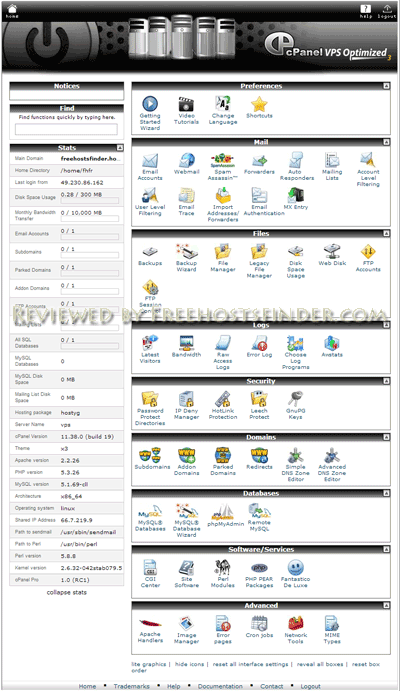Viewport: 400px width, 691px height.
Task: Collapse the Logs box
Action: [x=386, y=325]
